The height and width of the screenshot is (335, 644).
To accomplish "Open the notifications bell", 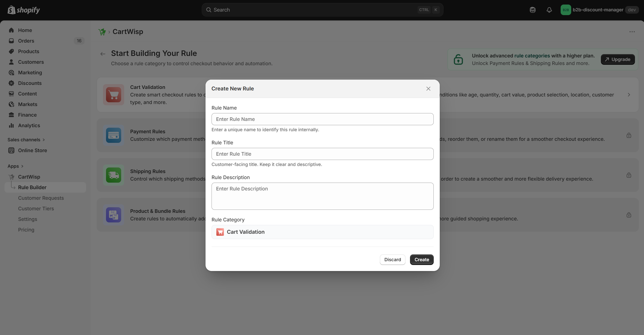I will tap(549, 10).
